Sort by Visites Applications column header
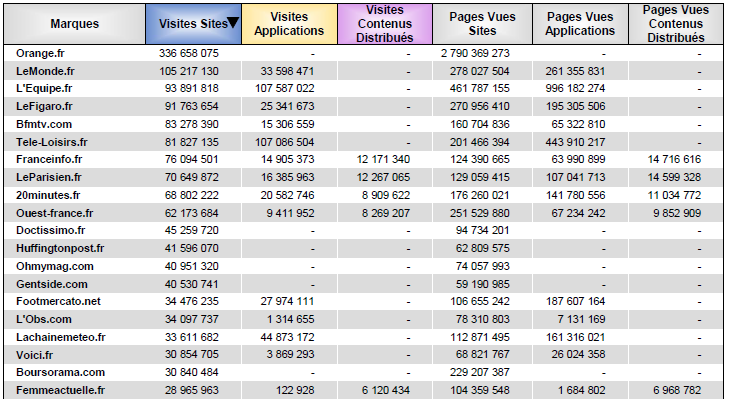Image resolution: width=730 pixels, height=399 pixels. (289, 24)
